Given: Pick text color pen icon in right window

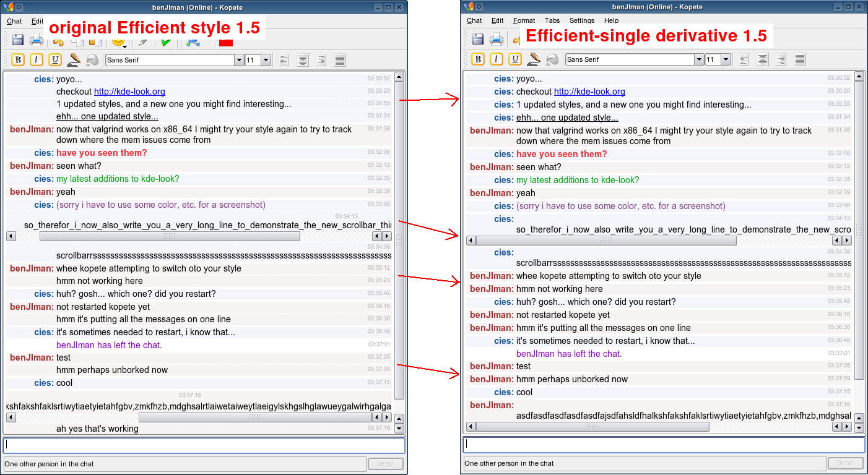Looking at the screenshot, I should point(534,59).
